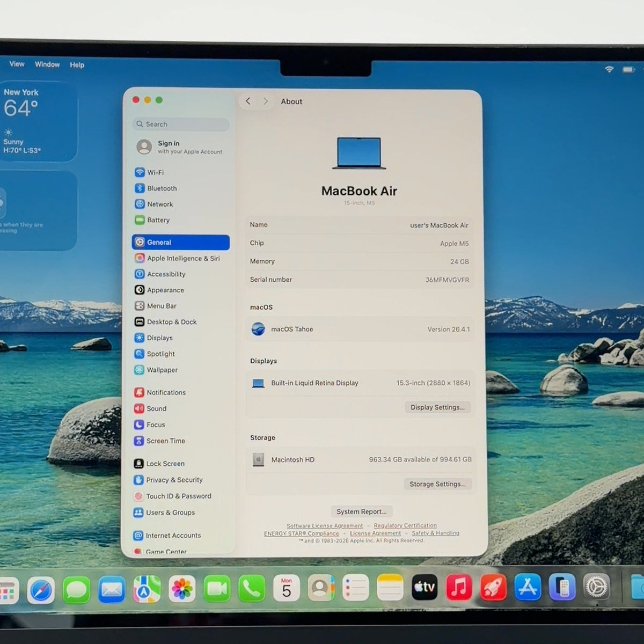Open the Help menu
This screenshot has width=644, height=644.
click(77, 65)
